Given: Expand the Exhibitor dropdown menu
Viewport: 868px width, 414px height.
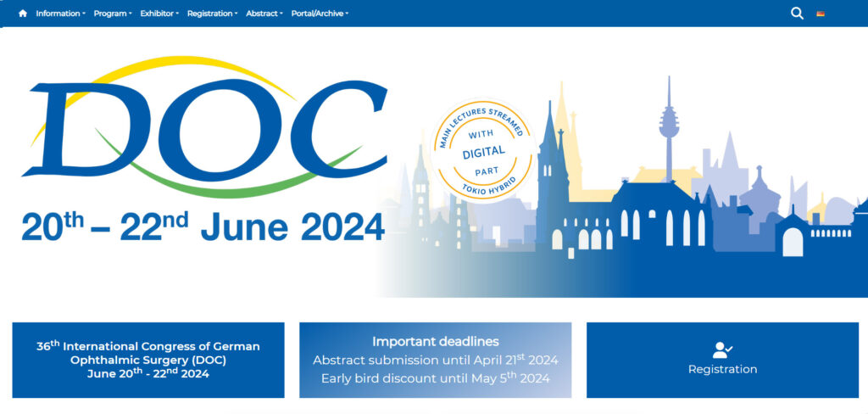Looking at the screenshot, I should coord(159,14).
